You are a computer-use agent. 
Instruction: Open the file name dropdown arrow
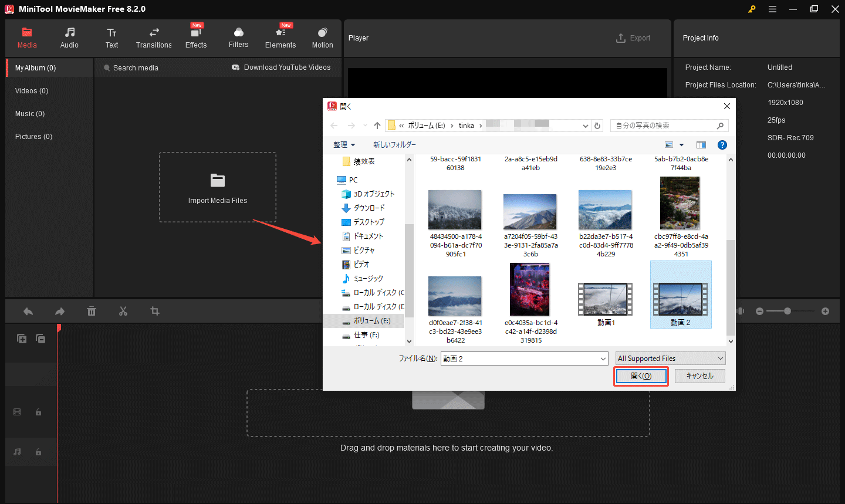(x=603, y=358)
